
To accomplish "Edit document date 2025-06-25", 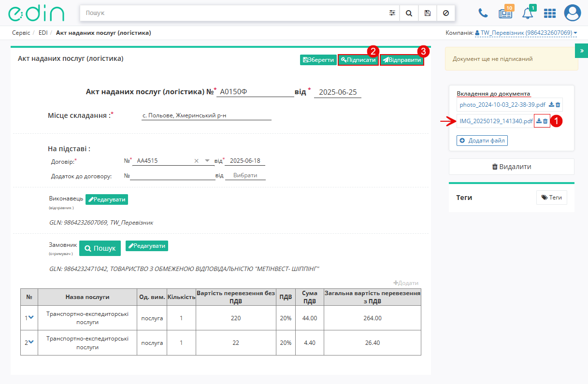I will click(x=337, y=92).
